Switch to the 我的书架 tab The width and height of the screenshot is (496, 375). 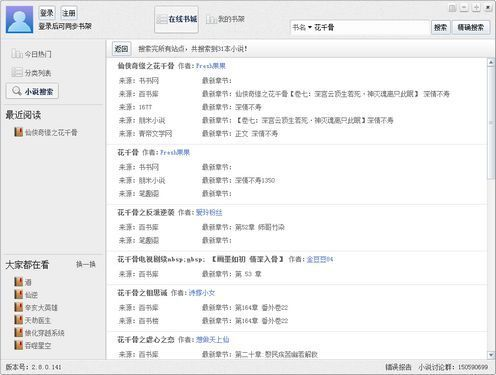click(225, 19)
